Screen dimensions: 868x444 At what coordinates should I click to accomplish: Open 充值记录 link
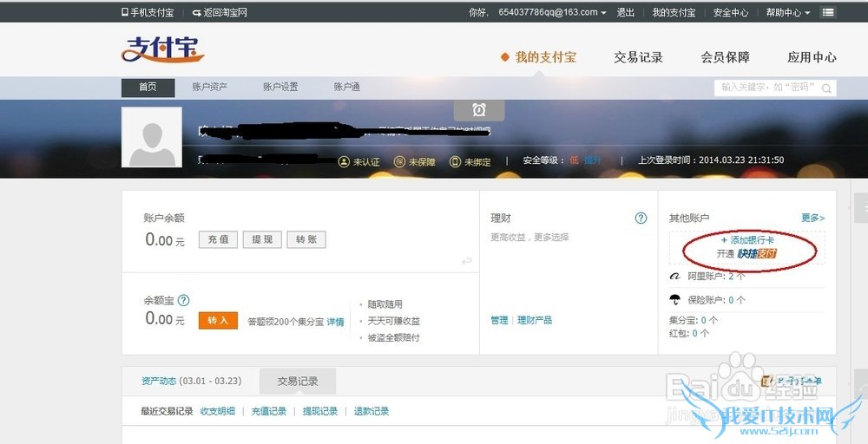click(269, 411)
